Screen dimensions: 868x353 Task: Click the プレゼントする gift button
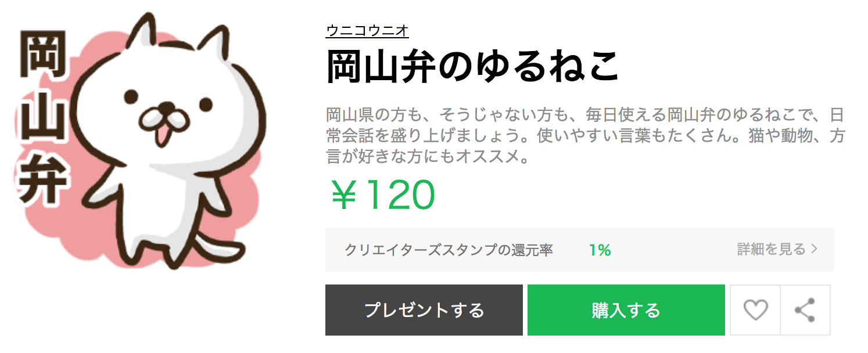tap(424, 310)
